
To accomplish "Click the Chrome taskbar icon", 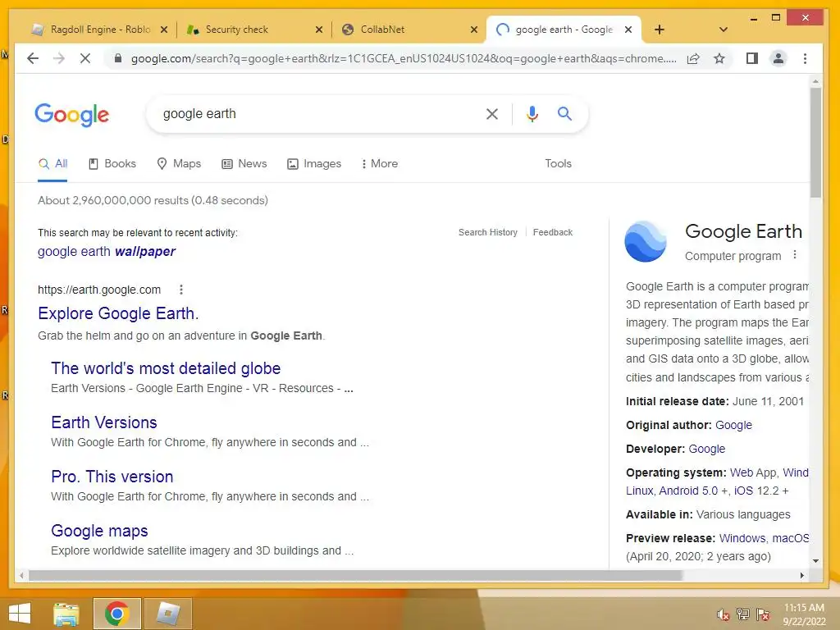I will point(116,614).
